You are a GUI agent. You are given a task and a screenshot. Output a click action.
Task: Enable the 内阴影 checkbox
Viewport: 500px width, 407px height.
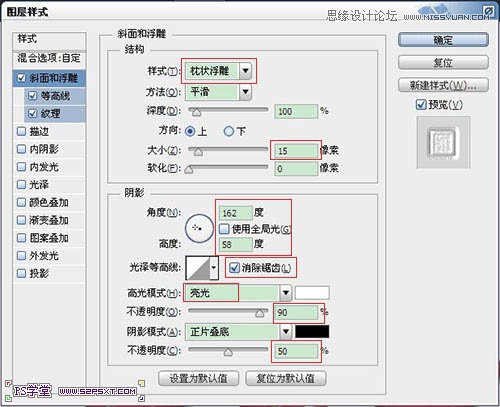(x=21, y=149)
